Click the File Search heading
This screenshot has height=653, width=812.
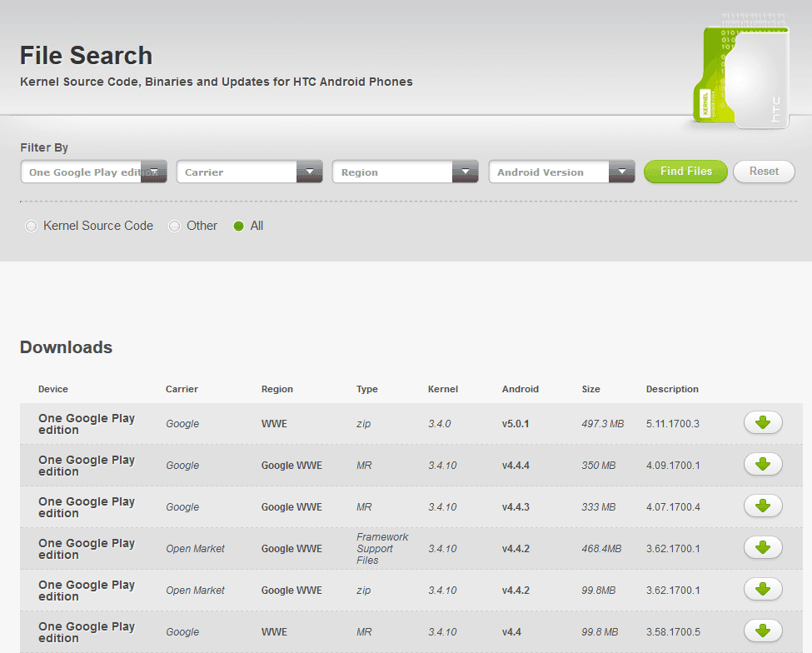pos(86,56)
